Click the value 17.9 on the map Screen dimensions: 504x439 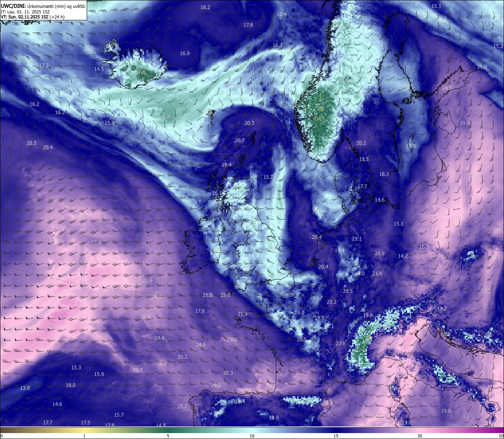click(200, 311)
